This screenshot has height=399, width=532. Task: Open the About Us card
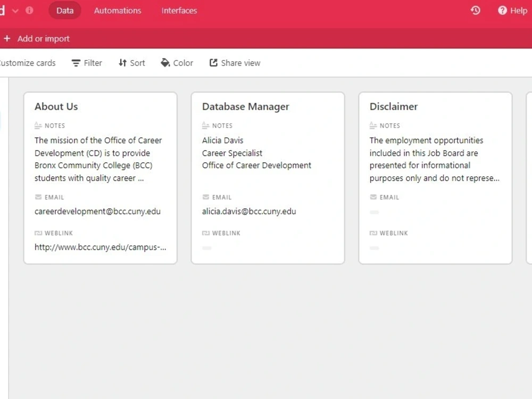tap(101, 178)
